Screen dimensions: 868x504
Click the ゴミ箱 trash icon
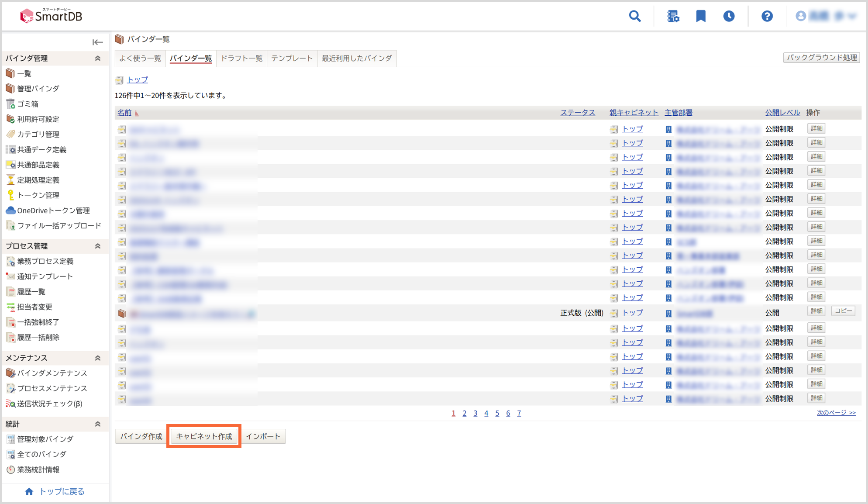click(x=10, y=104)
